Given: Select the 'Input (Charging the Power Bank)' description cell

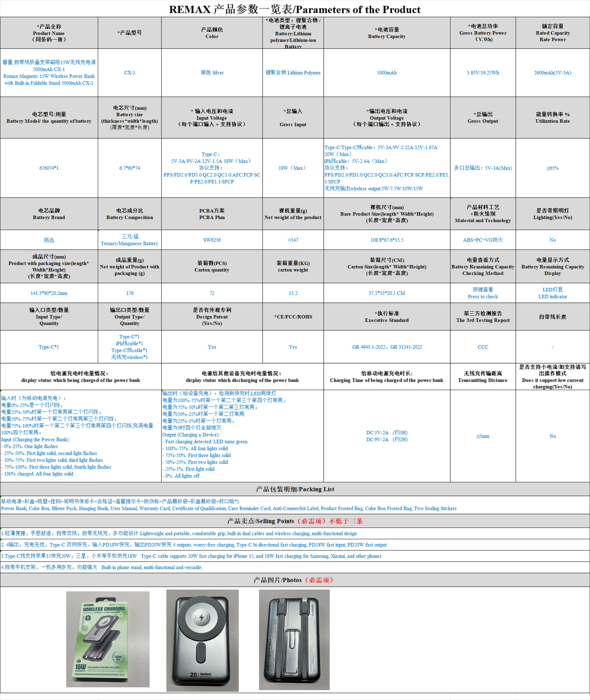Looking at the screenshot, I should pyautogui.click(x=81, y=436).
